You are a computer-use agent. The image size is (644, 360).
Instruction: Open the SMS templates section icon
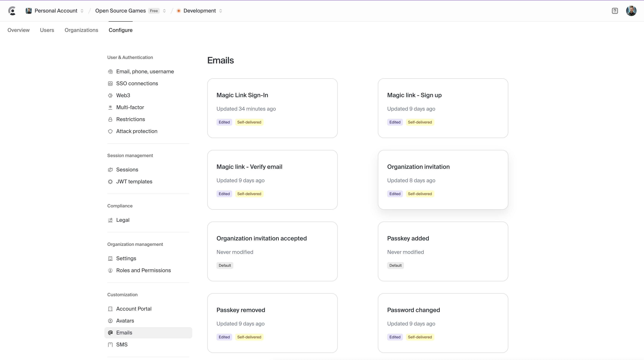[111, 345]
